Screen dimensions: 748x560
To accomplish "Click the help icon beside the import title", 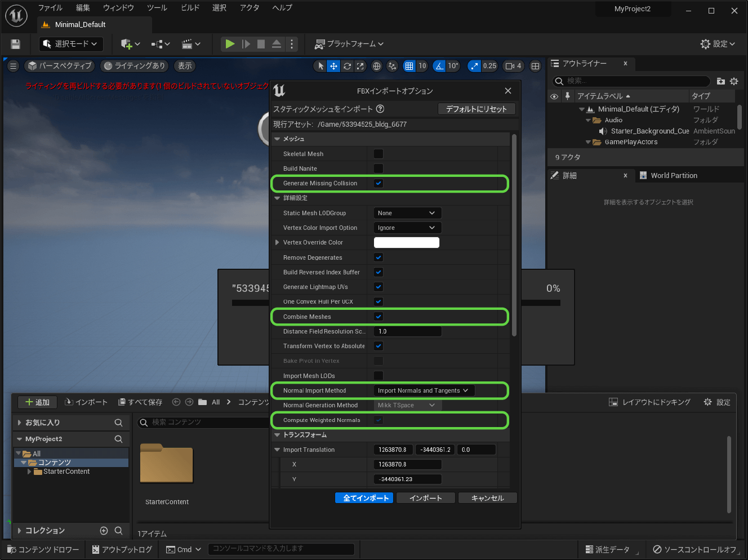I will [380, 109].
